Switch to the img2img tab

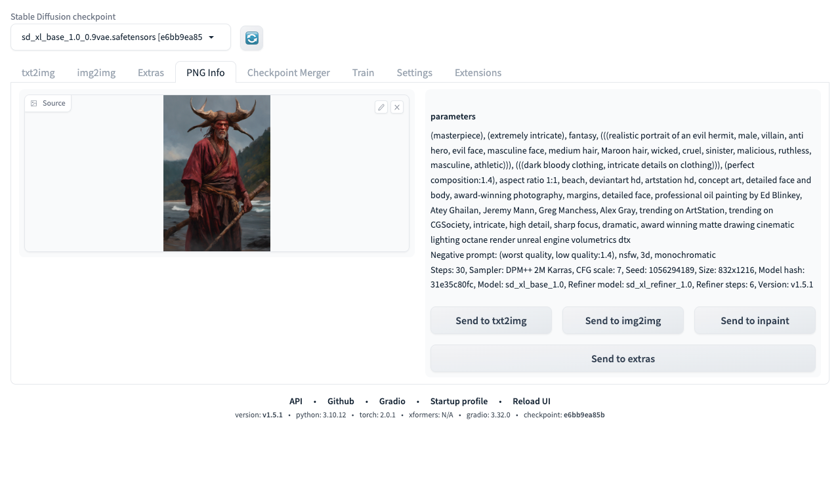[x=96, y=72]
